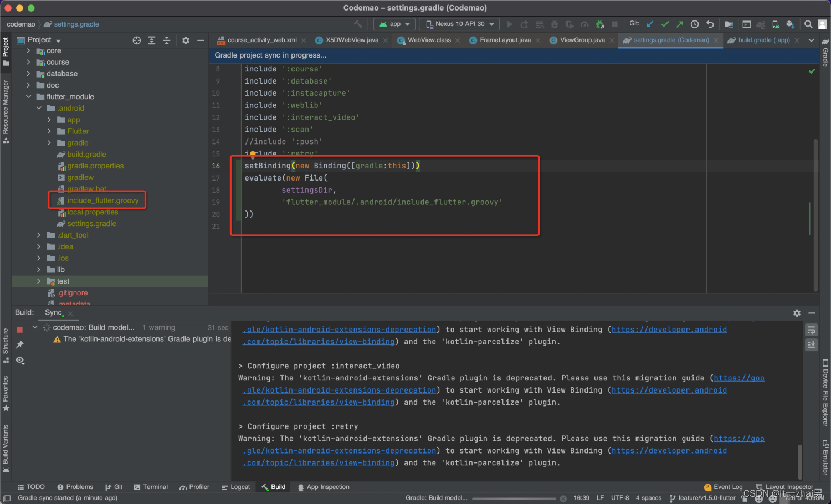831x504 pixels.
Task: Click the Git Update Project arrow icon
Action: [x=650, y=24]
